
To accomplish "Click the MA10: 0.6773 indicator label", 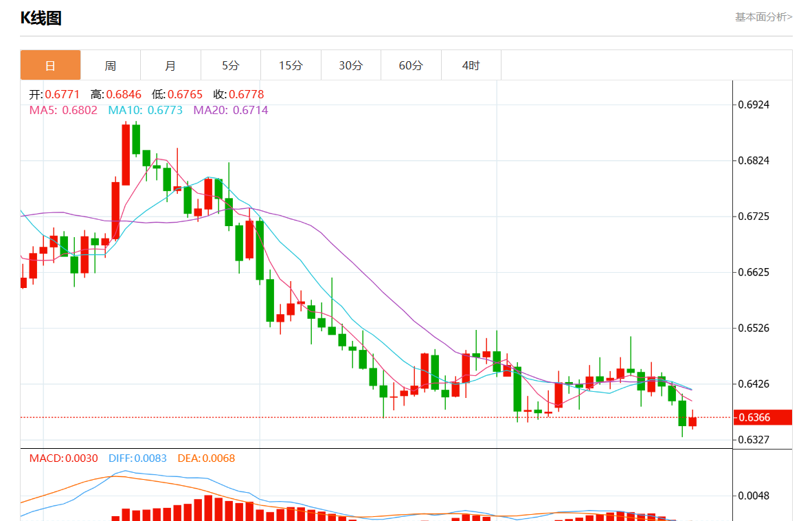I will click(x=146, y=110).
